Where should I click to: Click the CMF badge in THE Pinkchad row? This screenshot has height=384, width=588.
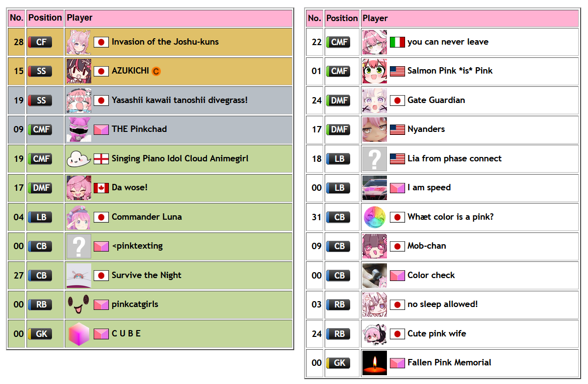pyautogui.click(x=41, y=129)
